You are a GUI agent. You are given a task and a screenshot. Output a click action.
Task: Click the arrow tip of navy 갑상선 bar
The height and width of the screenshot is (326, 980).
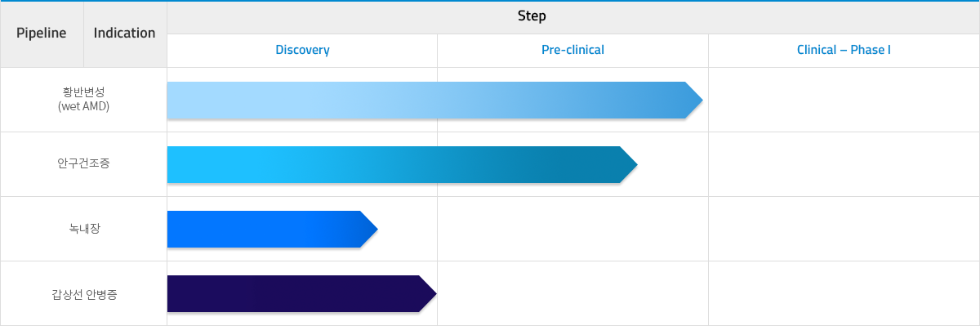tap(428, 293)
